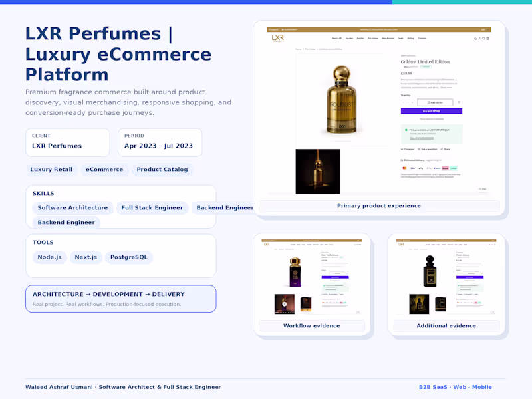Select the dark Goldust bottle thumbnail image
Viewport: 532px width, 399px height.
click(318, 171)
